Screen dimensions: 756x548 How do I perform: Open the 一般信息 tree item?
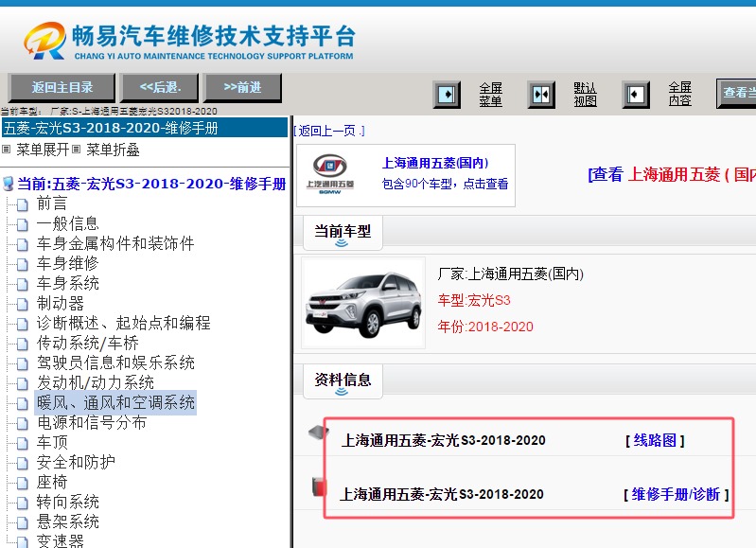pos(68,223)
